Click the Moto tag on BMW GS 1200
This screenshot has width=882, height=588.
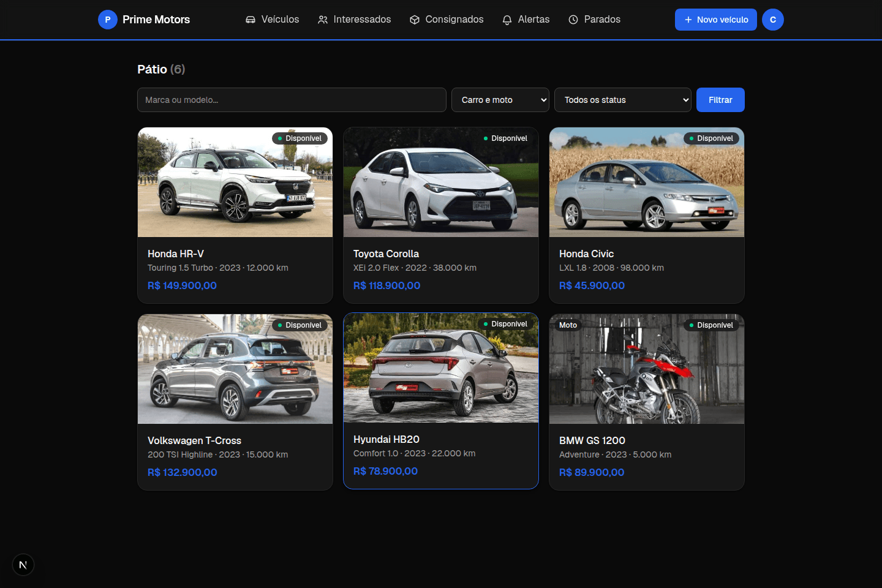(x=568, y=325)
